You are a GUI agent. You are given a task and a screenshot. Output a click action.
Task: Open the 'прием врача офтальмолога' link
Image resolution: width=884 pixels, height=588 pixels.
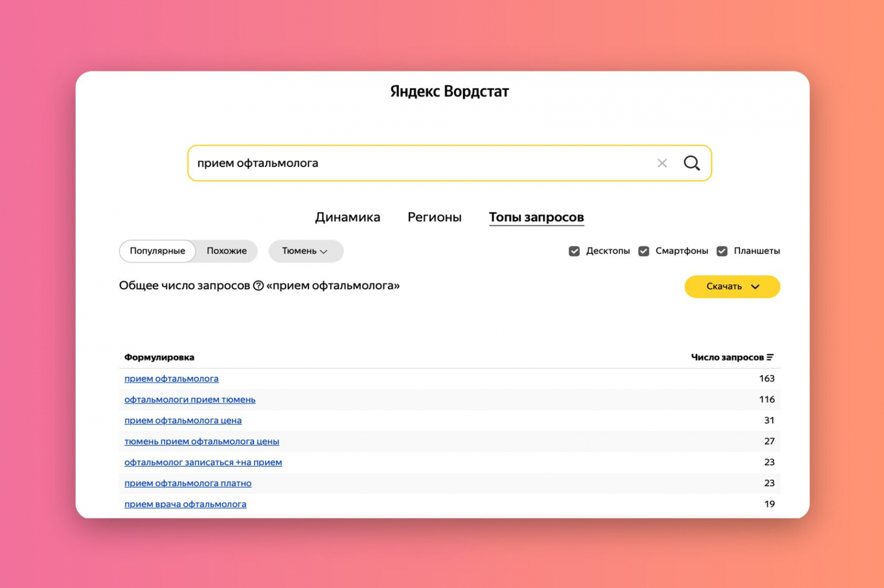pyautogui.click(x=185, y=505)
